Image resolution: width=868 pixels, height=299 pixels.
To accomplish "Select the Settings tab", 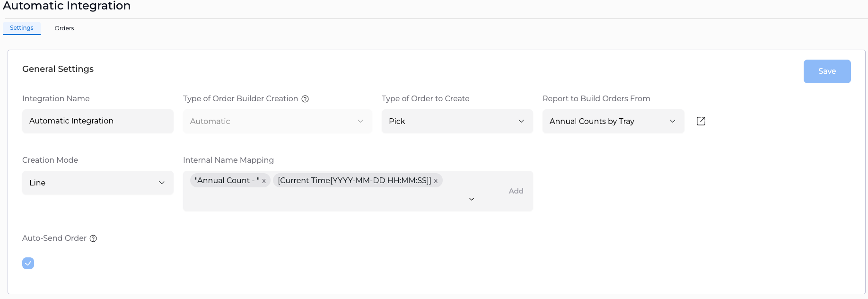I will (x=22, y=28).
